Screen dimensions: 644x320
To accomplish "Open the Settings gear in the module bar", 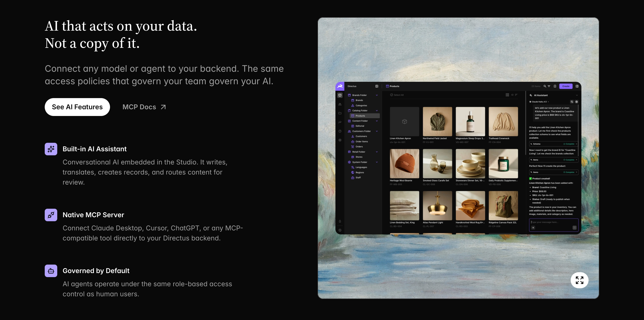I will tap(340, 140).
